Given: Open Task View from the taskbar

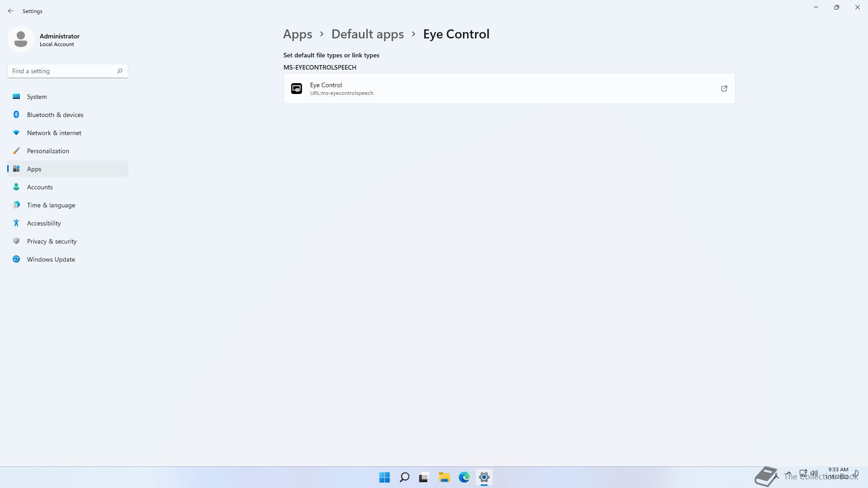Looking at the screenshot, I should (x=424, y=477).
